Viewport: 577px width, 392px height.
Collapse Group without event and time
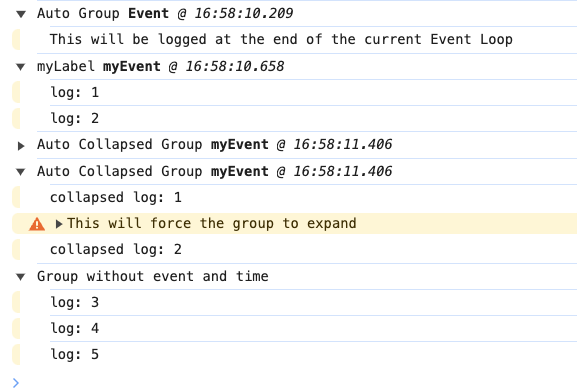coord(21,277)
